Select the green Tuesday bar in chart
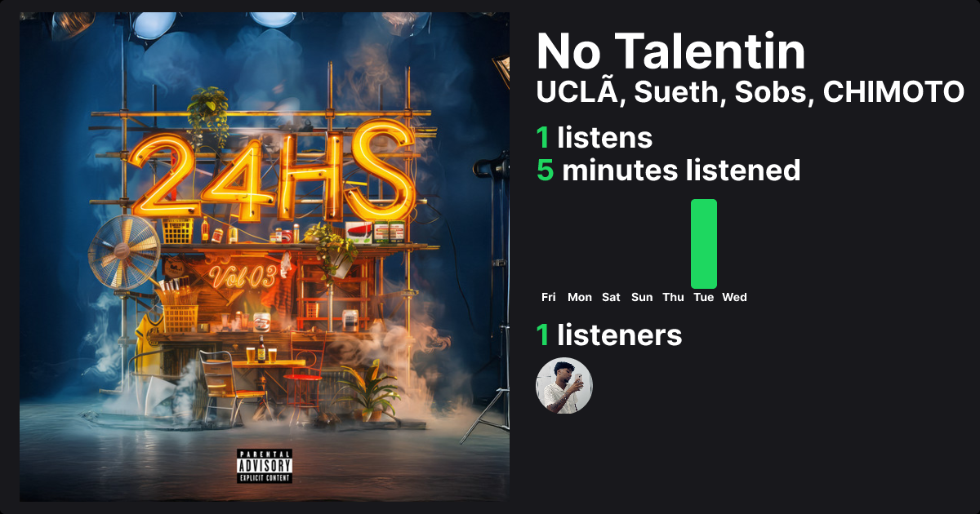 point(704,244)
